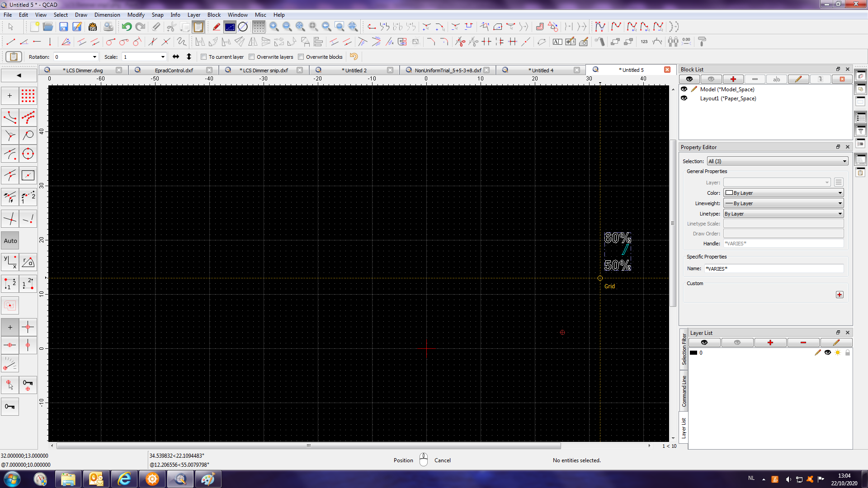Click the Undo green arrow icon
The image size is (868, 488).
tap(126, 27)
